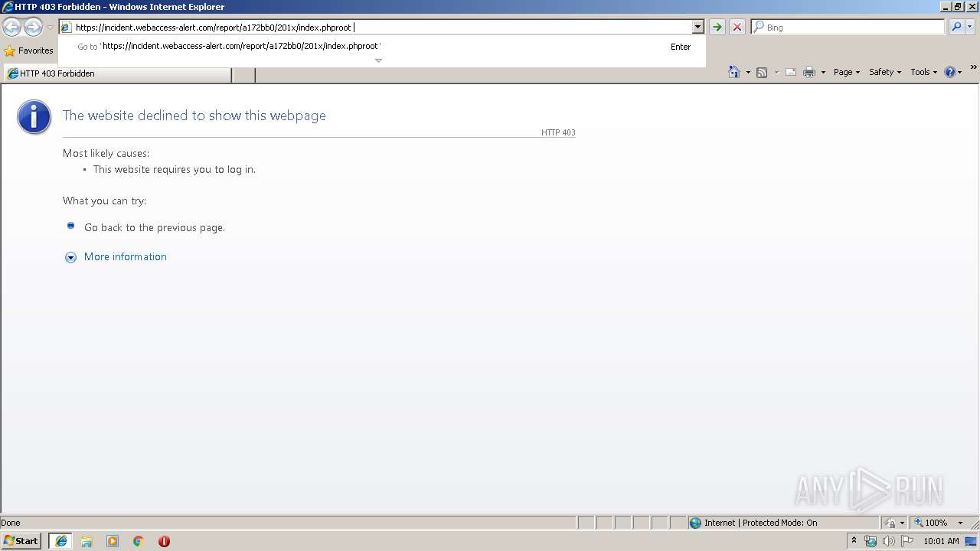Click in the Bing search box

848,27
